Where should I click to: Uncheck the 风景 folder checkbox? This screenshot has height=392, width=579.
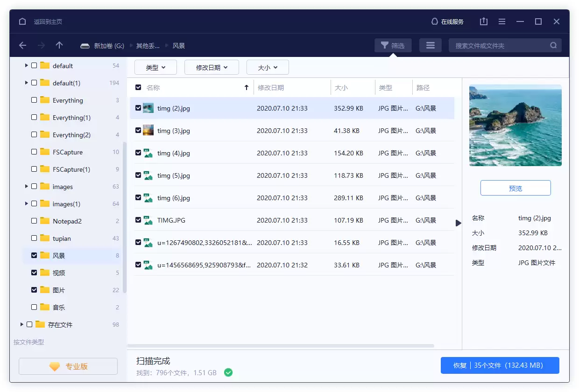tap(34, 255)
